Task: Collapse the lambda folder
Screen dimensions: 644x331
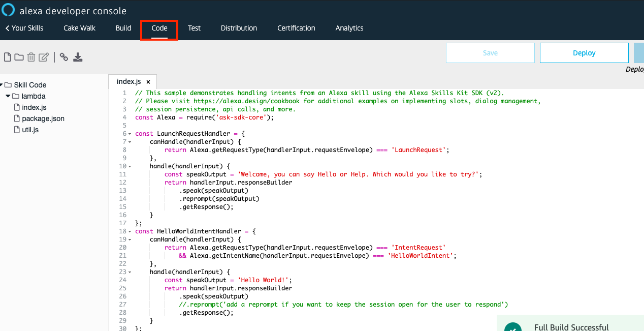Action: (8, 96)
